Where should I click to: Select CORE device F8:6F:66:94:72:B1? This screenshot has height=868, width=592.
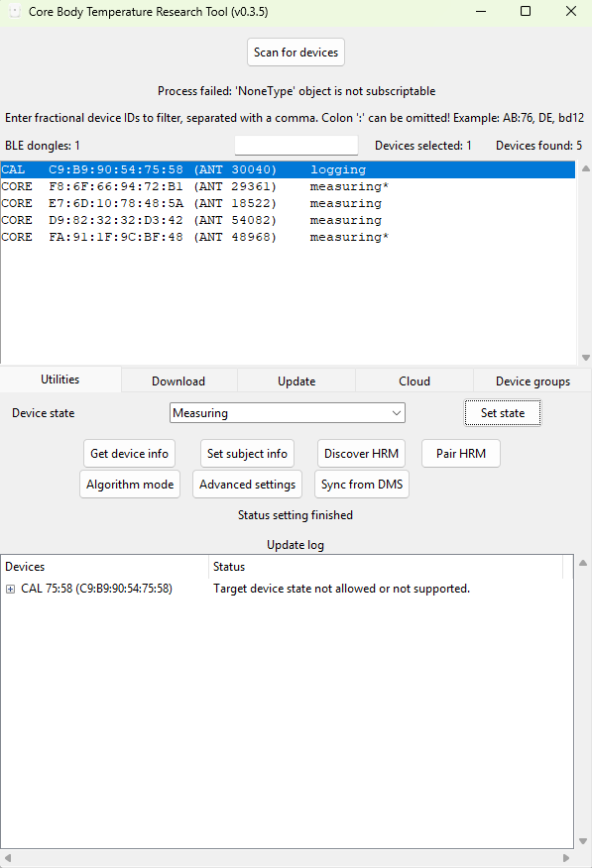pyautogui.click(x=288, y=186)
